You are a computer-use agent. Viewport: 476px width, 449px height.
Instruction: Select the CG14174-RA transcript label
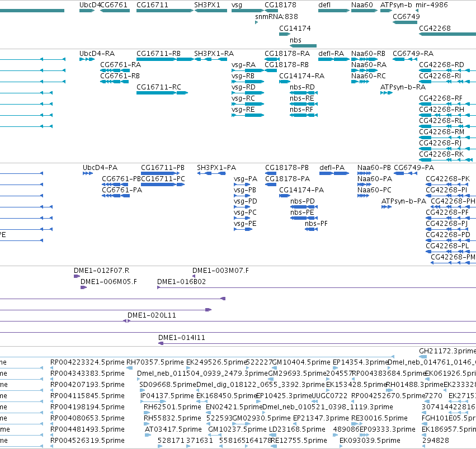coord(301,75)
